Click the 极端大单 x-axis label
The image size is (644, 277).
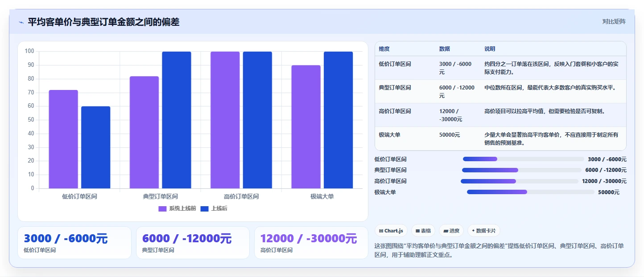(322, 196)
